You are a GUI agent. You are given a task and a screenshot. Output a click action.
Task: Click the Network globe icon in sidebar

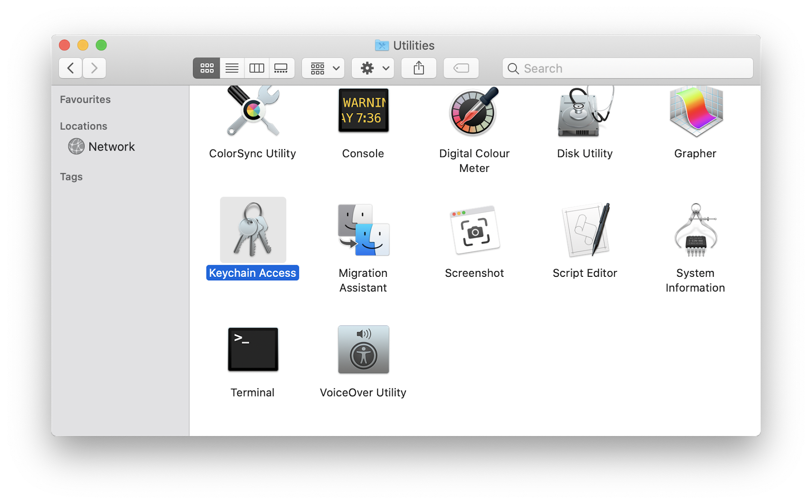click(x=76, y=147)
